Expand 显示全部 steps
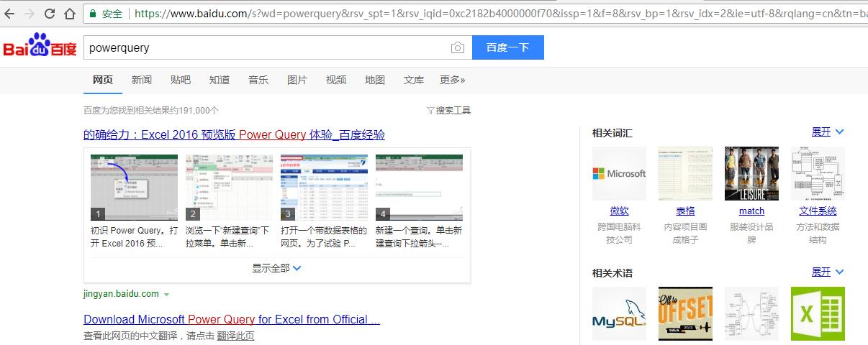Viewport: 868px width, 345px height. pos(277,268)
